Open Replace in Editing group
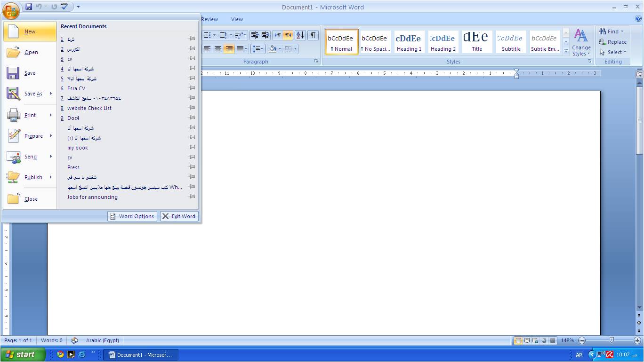The image size is (644, 362). pos(612,42)
